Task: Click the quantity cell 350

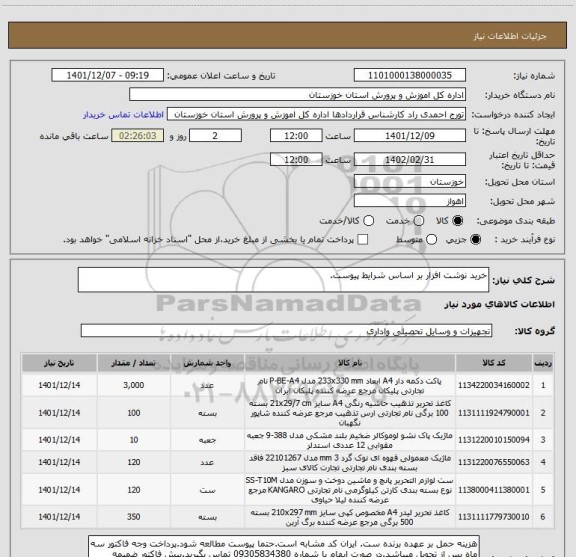Action: (x=134, y=517)
